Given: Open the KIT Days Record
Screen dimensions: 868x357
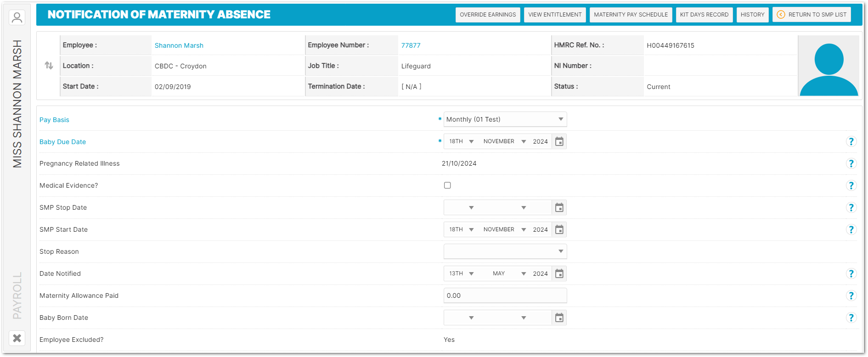Looking at the screenshot, I should point(704,15).
